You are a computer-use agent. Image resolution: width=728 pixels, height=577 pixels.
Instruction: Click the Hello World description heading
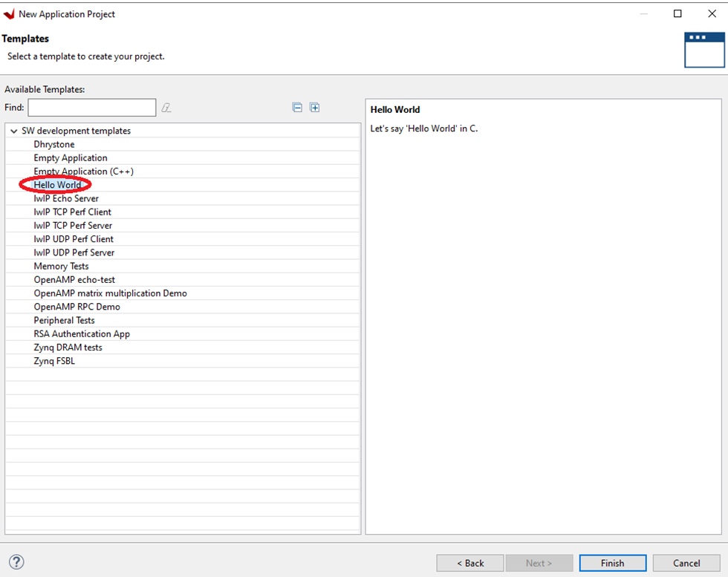click(395, 110)
